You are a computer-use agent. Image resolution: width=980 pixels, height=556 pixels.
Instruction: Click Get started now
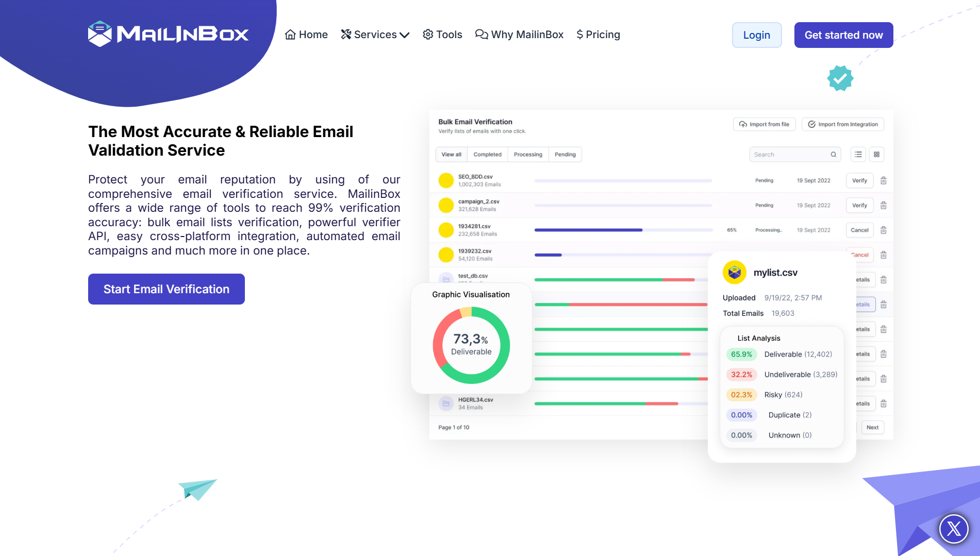843,35
